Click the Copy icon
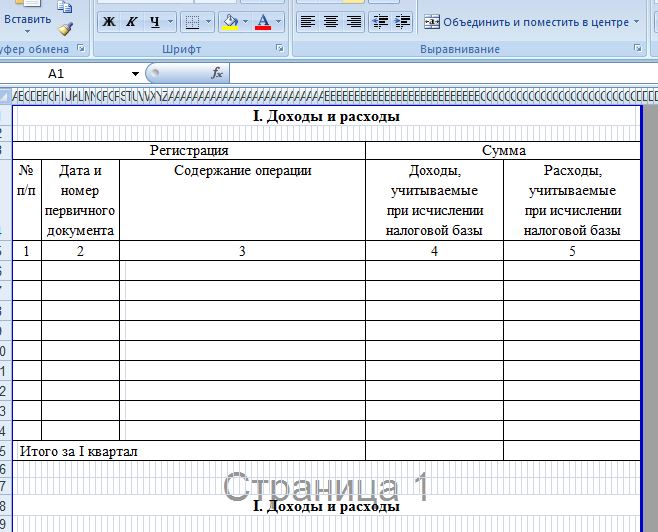The height and width of the screenshot is (532, 658). click(65, 7)
